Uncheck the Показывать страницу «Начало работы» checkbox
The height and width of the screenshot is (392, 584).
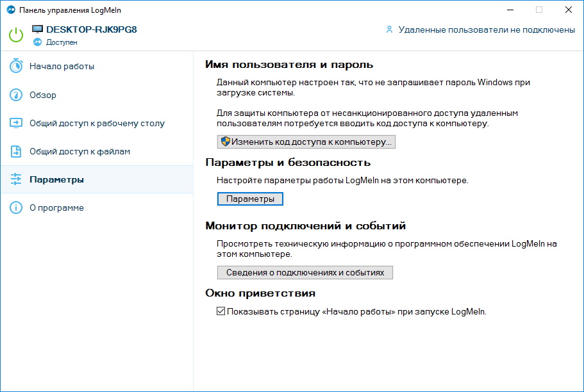pyautogui.click(x=221, y=311)
